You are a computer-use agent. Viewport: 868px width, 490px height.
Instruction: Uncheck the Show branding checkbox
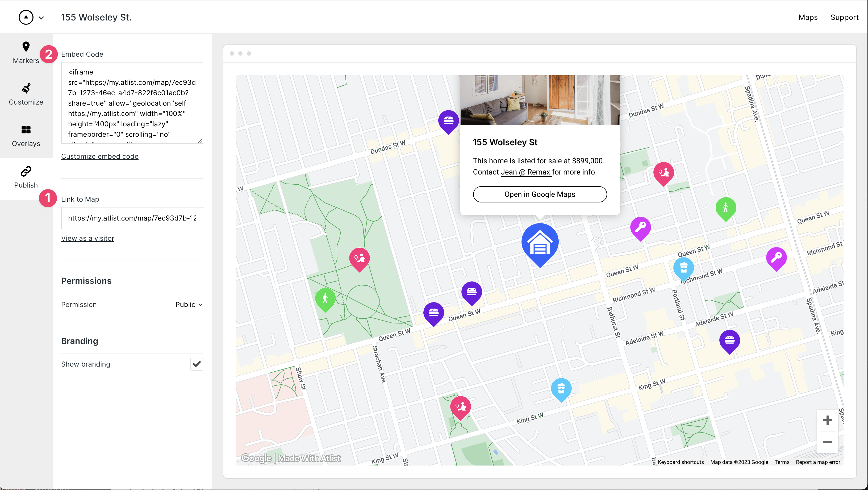point(197,364)
